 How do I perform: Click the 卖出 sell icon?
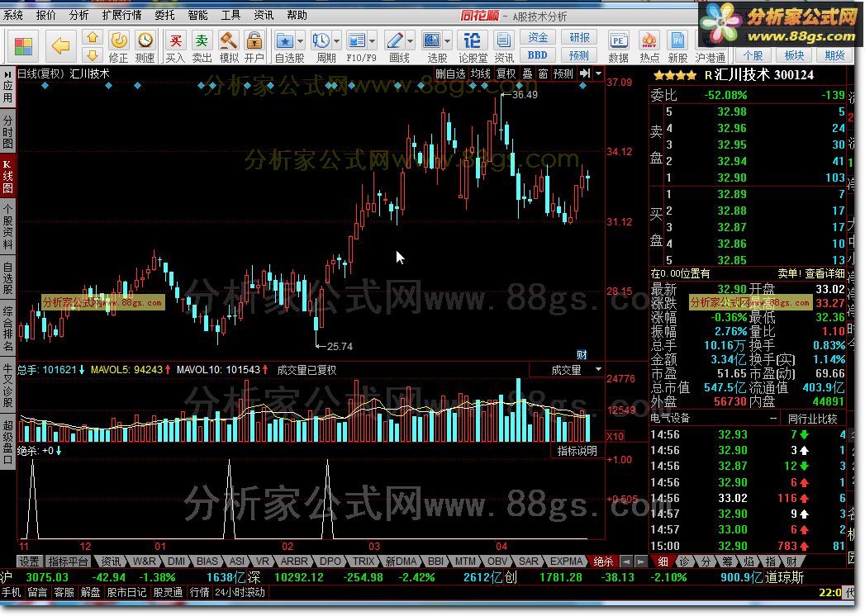pyautogui.click(x=202, y=47)
